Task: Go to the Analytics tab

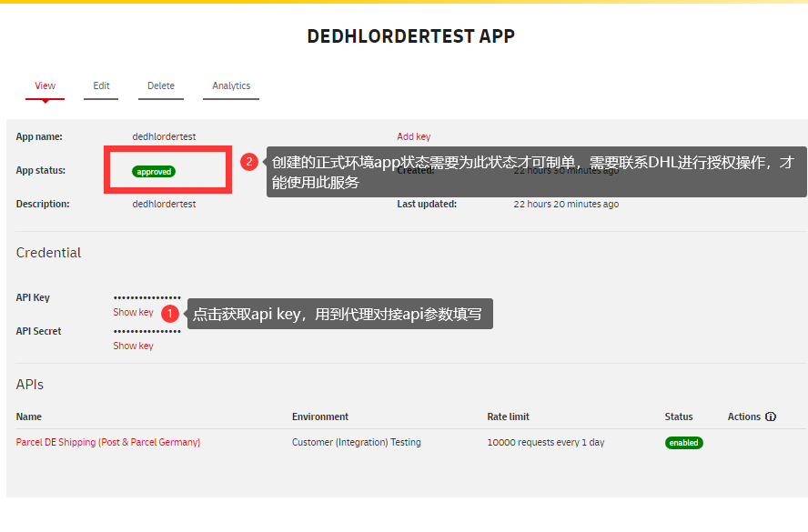Action: click(x=231, y=85)
